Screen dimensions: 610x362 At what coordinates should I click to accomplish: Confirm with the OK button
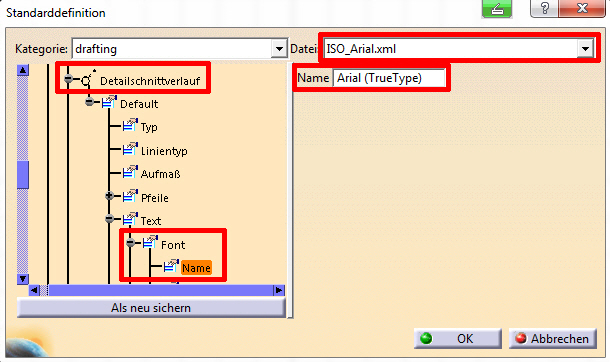(458, 339)
